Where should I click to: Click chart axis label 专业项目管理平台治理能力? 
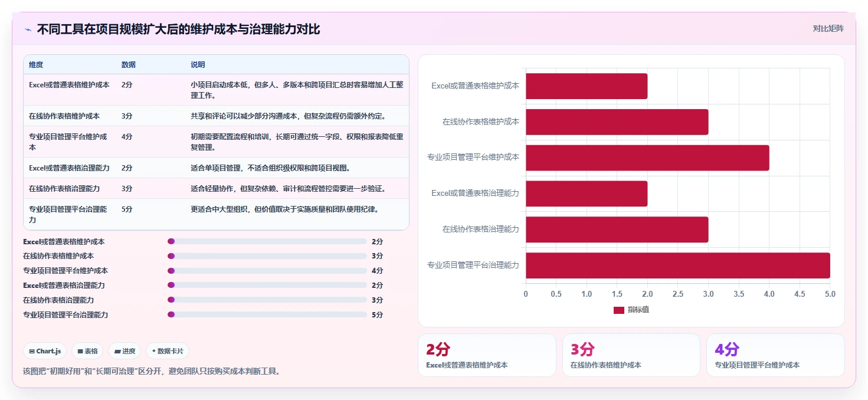pyautogui.click(x=473, y=265)
